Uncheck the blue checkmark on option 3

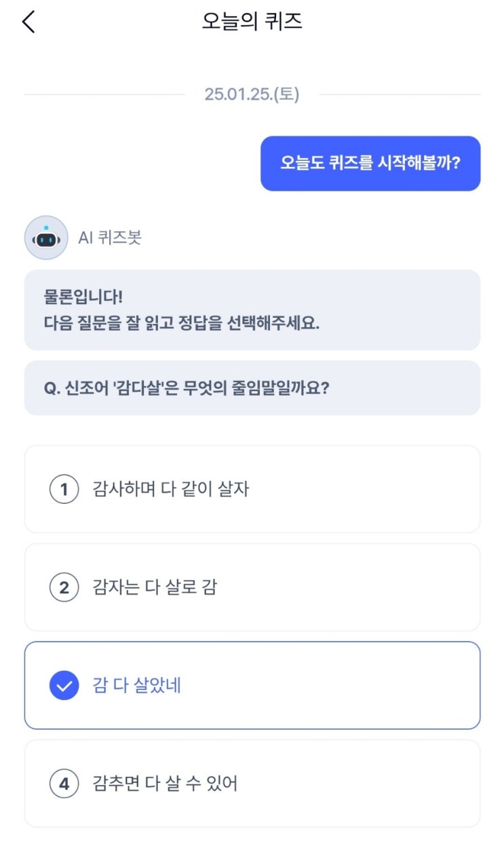tap(64, 686)
